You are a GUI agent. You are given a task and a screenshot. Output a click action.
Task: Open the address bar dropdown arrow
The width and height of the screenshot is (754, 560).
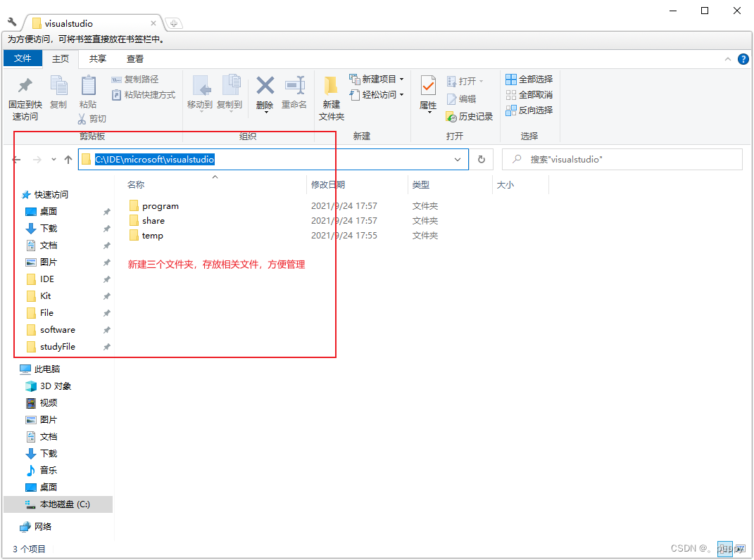pos(458,159)
